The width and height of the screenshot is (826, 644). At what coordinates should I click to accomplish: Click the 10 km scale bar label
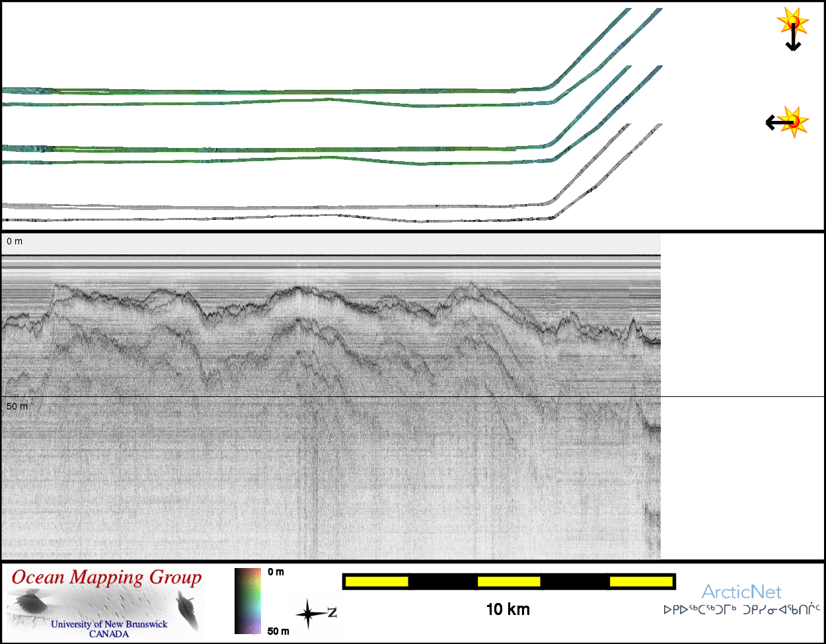point(507,610)
